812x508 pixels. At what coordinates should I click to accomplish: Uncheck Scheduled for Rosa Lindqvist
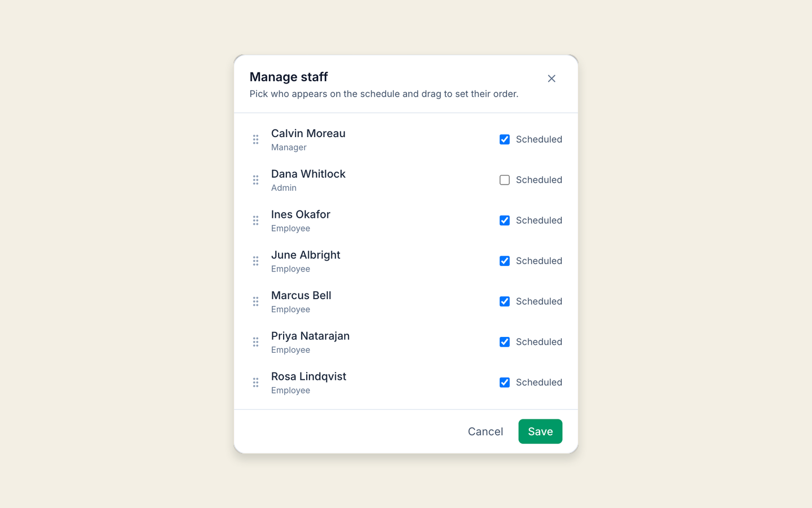pyautogui.click(x=505, y=383)
